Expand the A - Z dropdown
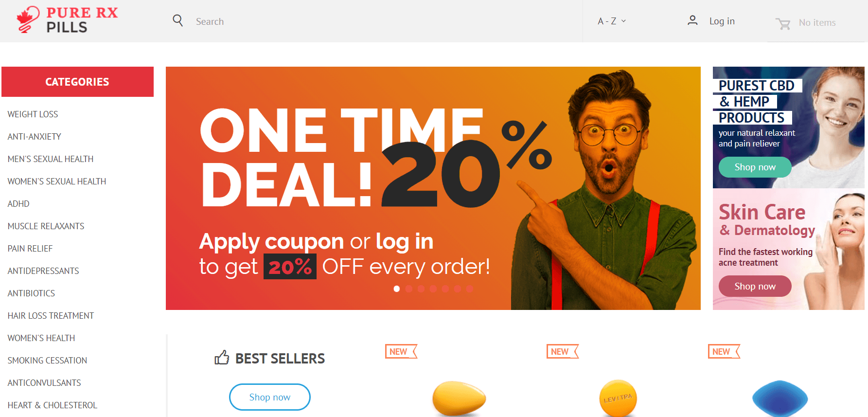The width and height of the screenshot is (868, 417). click(x=612, y=21)
